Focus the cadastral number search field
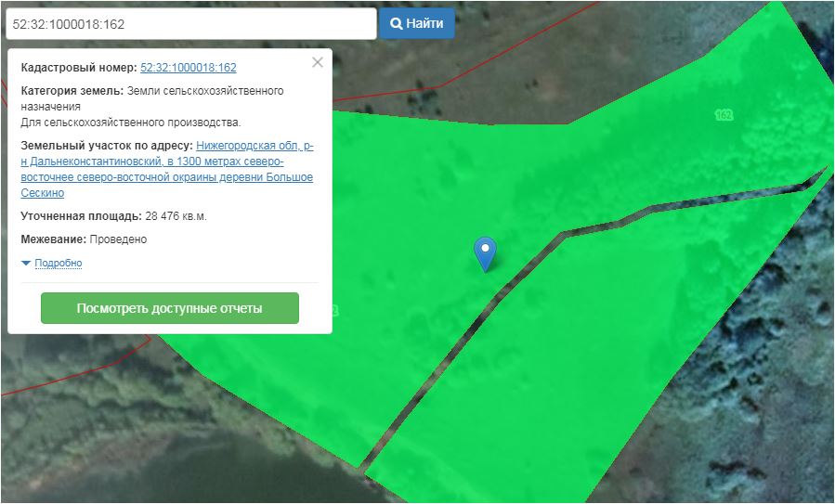 (x=189, y=23)
